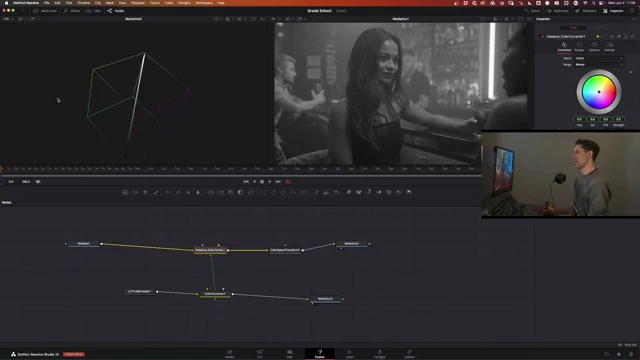Add the Paint brush tool

pyautogui.click(x=156, y=192)
